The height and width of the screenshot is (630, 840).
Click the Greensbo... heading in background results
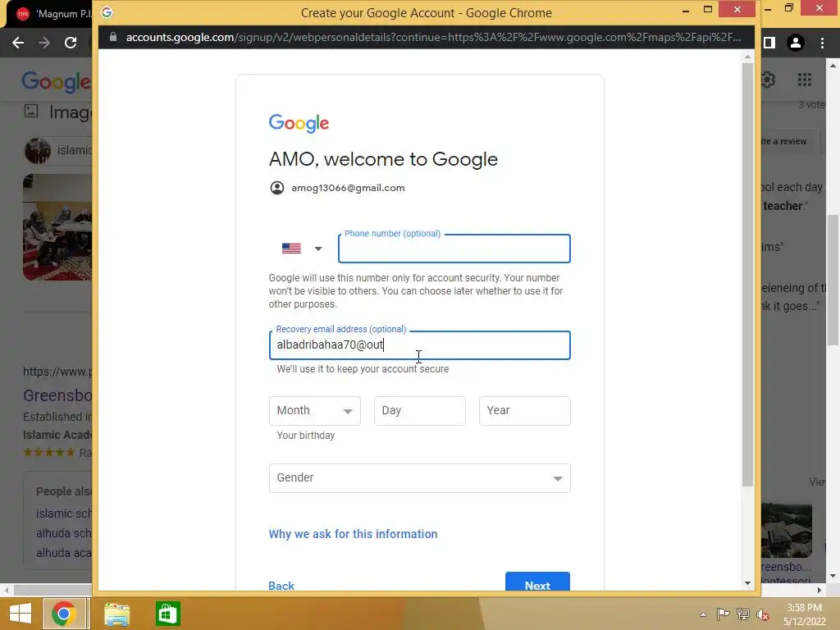[x=57, y=396]
